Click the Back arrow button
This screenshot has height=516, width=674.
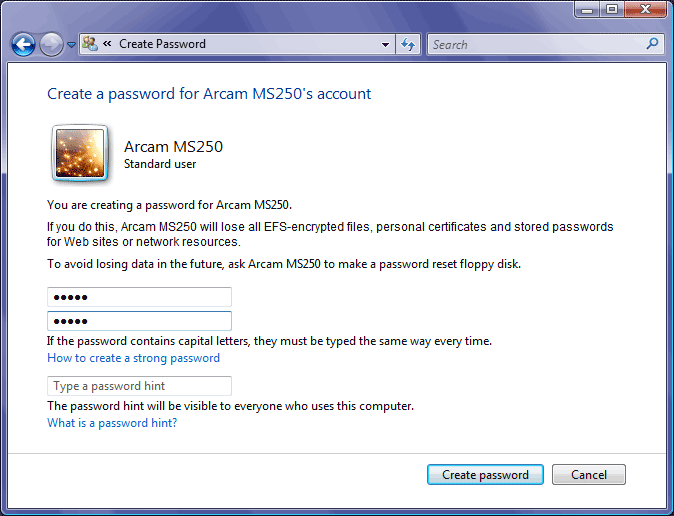tap(23, 44)
